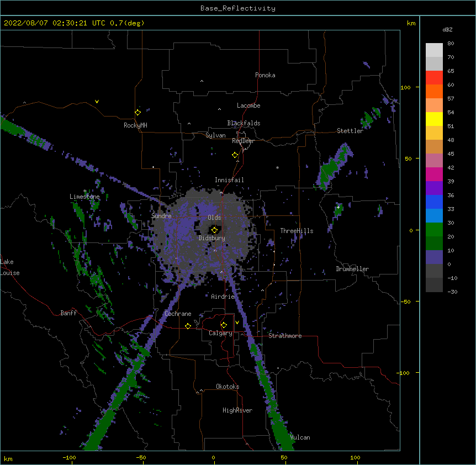
Task: Click the white plus marker north of Drumheller
Action: point(338,207)
